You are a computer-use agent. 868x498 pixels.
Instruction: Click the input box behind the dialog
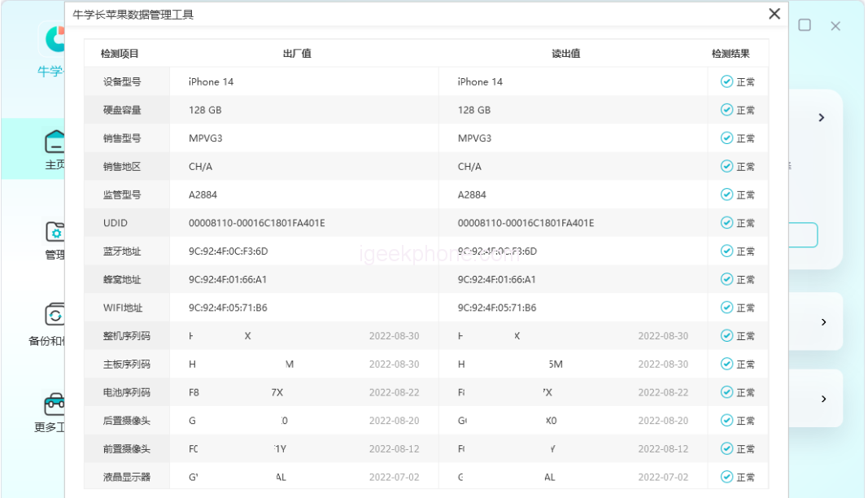[802, 235]
